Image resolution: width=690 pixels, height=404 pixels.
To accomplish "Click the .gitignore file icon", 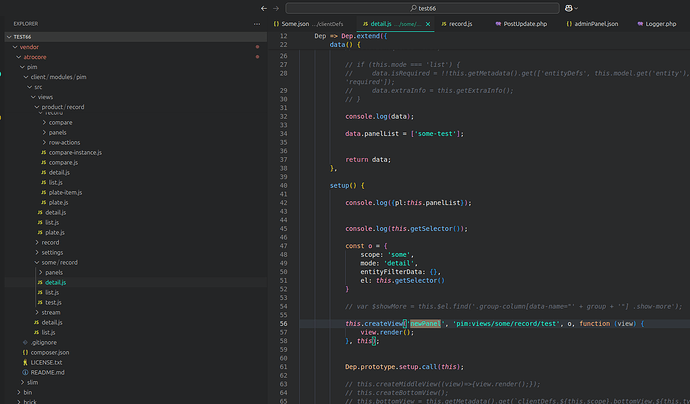I will [x=26, y=342].
